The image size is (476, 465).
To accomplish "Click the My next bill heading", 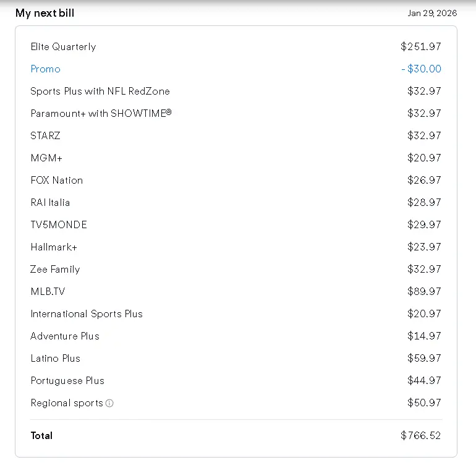I will (x=45, y=13).
